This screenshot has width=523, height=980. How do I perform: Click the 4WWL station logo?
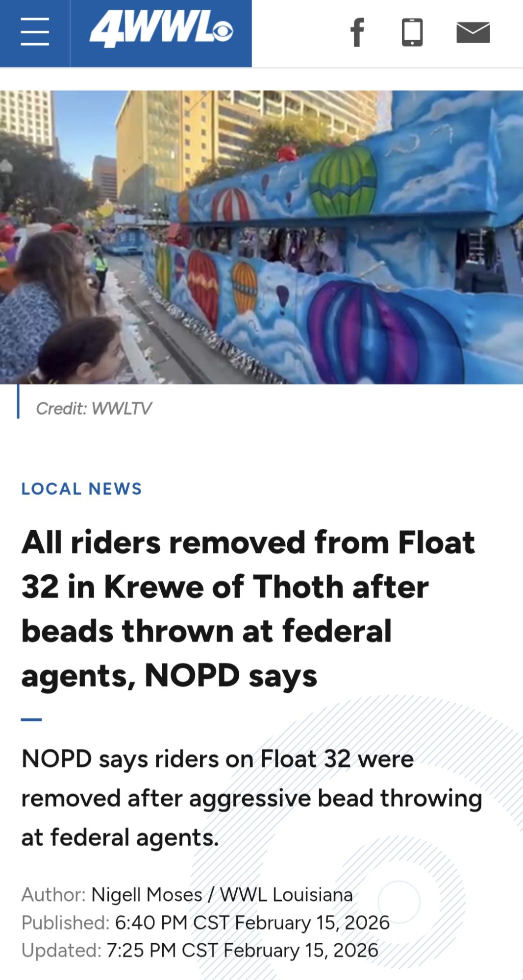161,30
